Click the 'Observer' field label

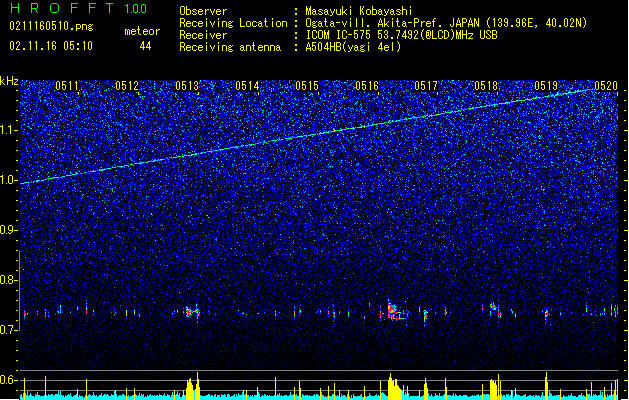pyautogui.click(x=203, y=11)
